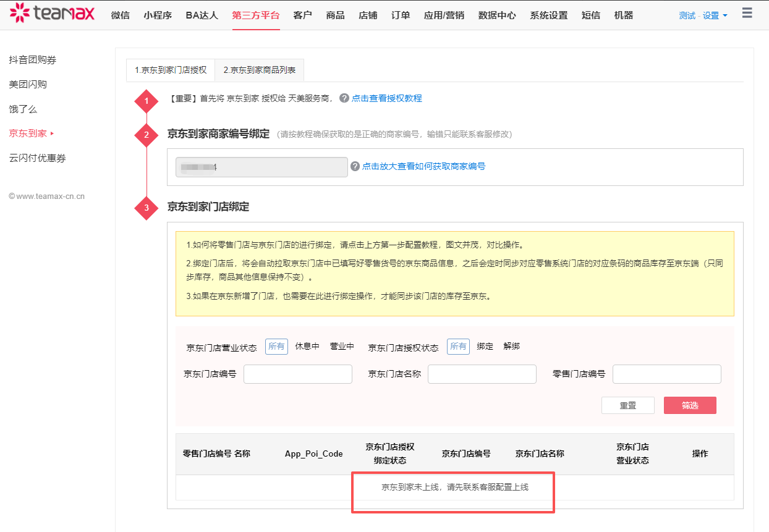Click the disabled merchant number field
This screenshot has height=532, width=769.
261,167
